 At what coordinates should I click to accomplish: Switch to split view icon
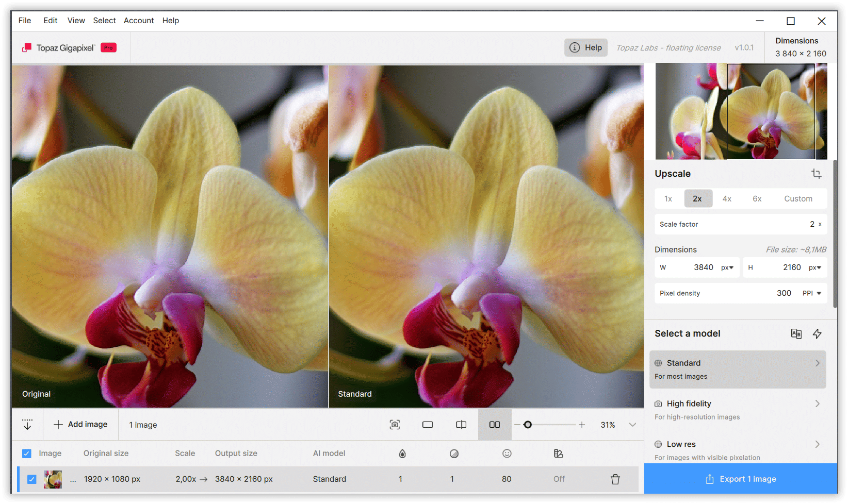click(461, 425)
